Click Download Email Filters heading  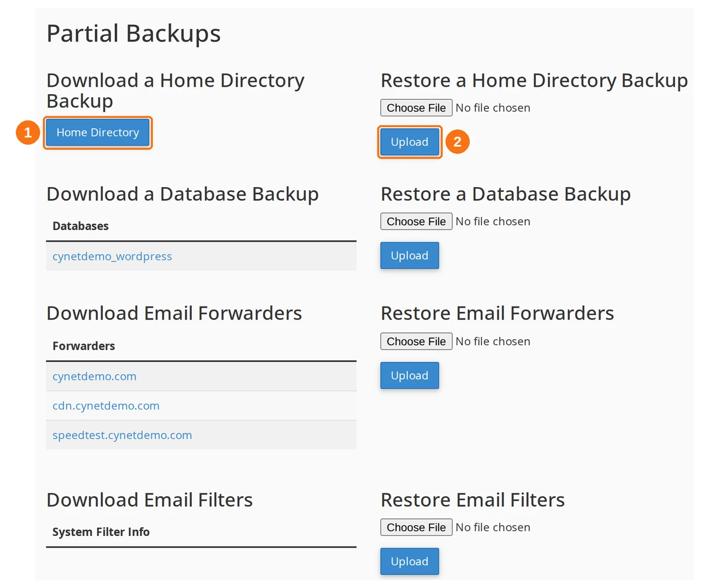tap(150, 500)
